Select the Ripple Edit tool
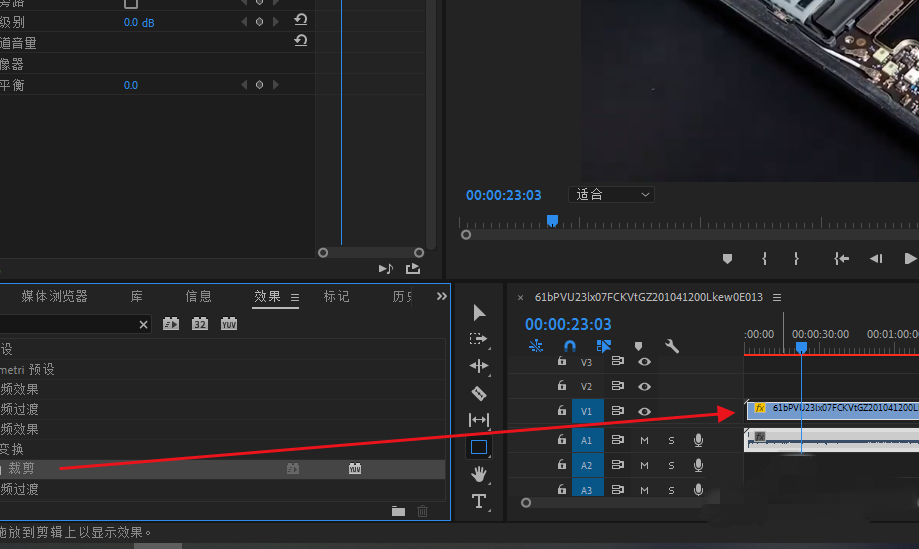919x549 pixels. (x=478, y=366)
